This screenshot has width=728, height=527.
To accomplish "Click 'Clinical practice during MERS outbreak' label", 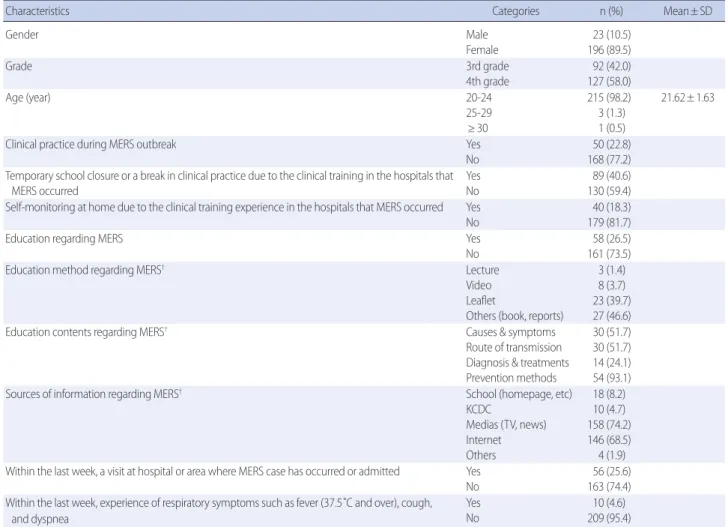I will click(91, 144).
